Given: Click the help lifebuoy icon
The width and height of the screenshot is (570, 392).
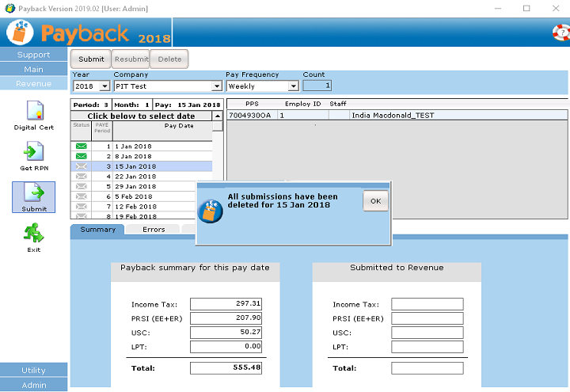Looking at the screenshot, I should [x=561, y=32].
